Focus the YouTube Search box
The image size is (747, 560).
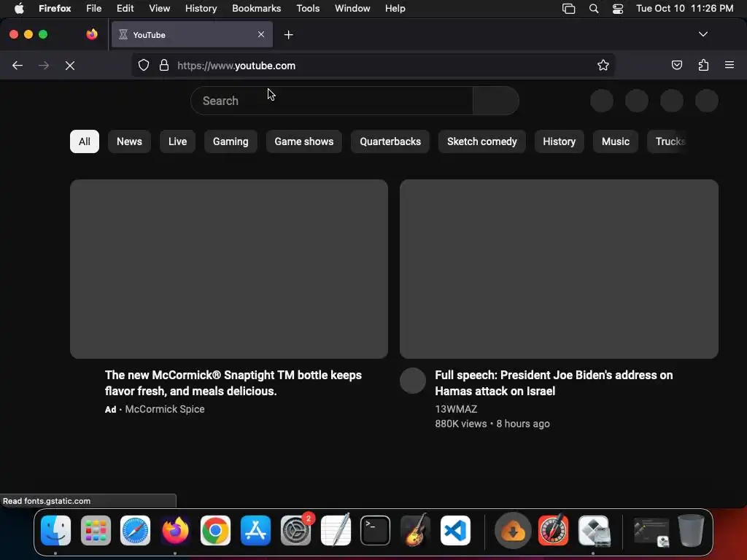click(332, 101)
